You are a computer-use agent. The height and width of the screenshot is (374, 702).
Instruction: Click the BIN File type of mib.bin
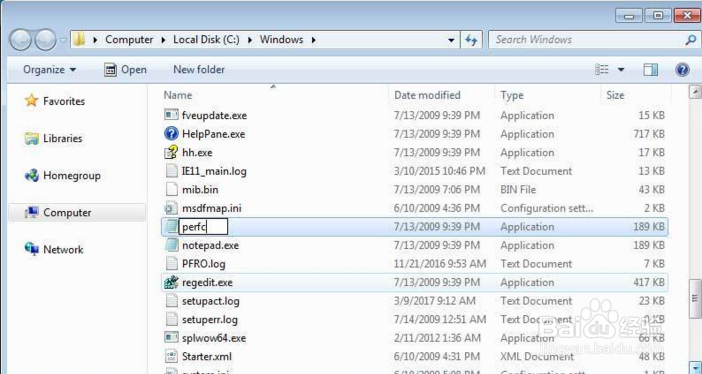(518, 190)
